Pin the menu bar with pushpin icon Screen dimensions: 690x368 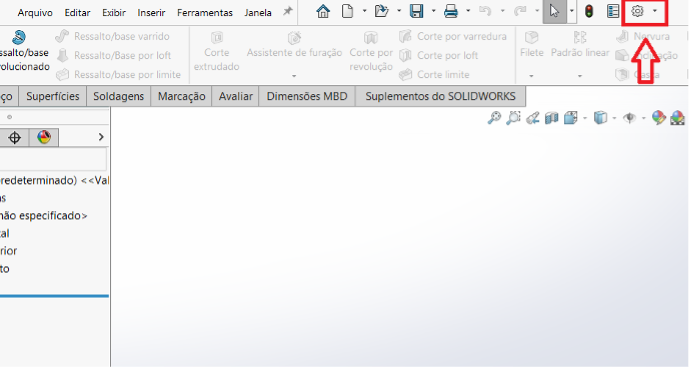coord(287,11)
